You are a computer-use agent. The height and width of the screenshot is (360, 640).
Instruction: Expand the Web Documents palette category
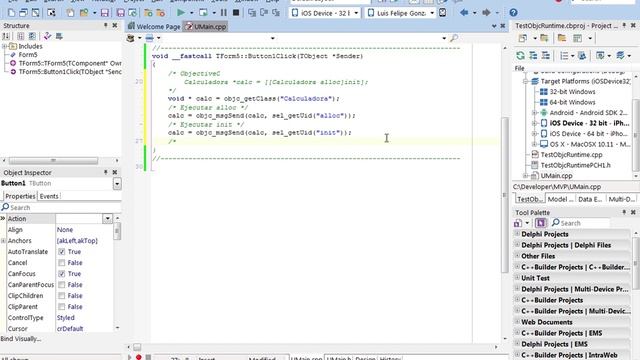(517, 322)
